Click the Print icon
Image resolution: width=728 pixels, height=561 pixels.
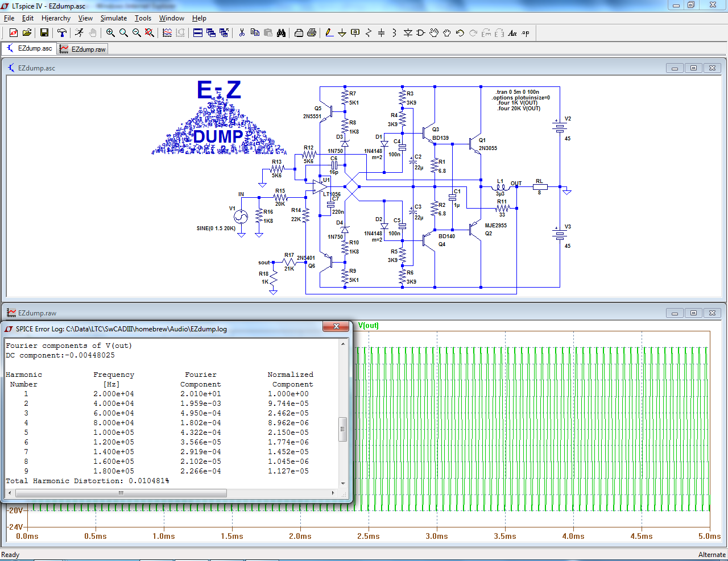pos(312,33)
